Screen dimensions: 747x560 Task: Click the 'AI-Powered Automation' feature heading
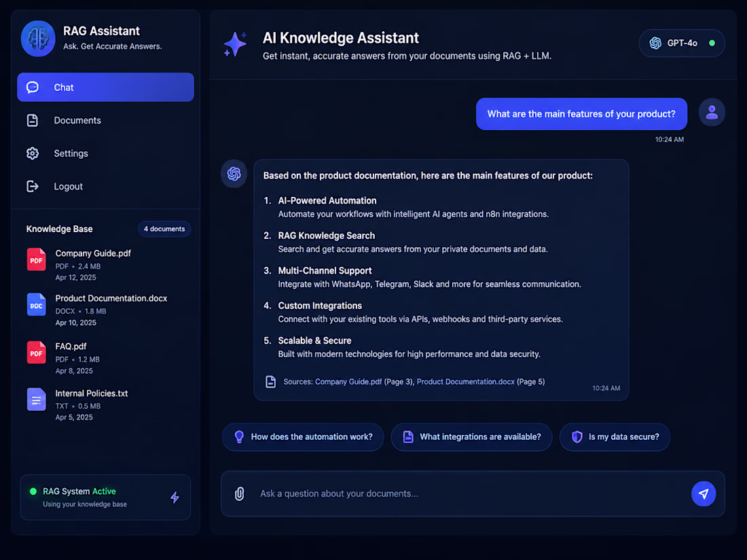tap(327, 201)
